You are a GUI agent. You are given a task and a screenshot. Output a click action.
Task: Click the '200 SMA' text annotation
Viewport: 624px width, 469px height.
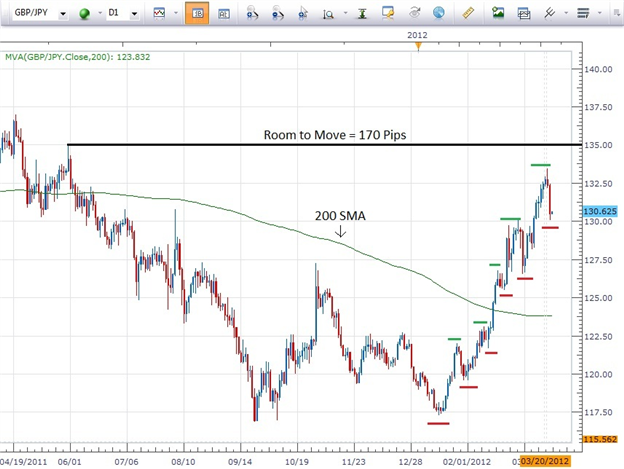(x=340, y=216)
